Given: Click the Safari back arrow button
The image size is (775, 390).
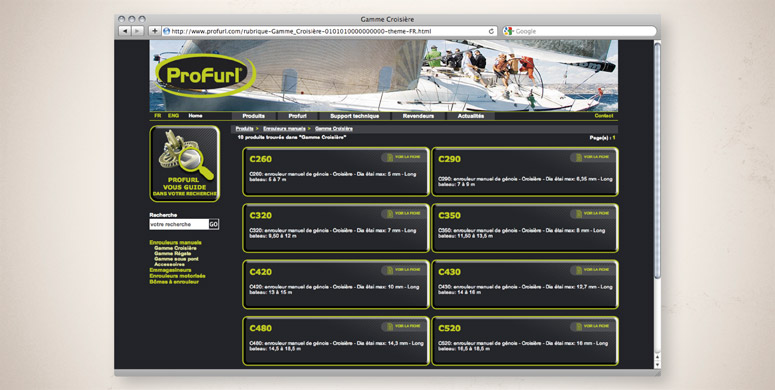Looking at the screenshot, I should (x=125, y=31).
